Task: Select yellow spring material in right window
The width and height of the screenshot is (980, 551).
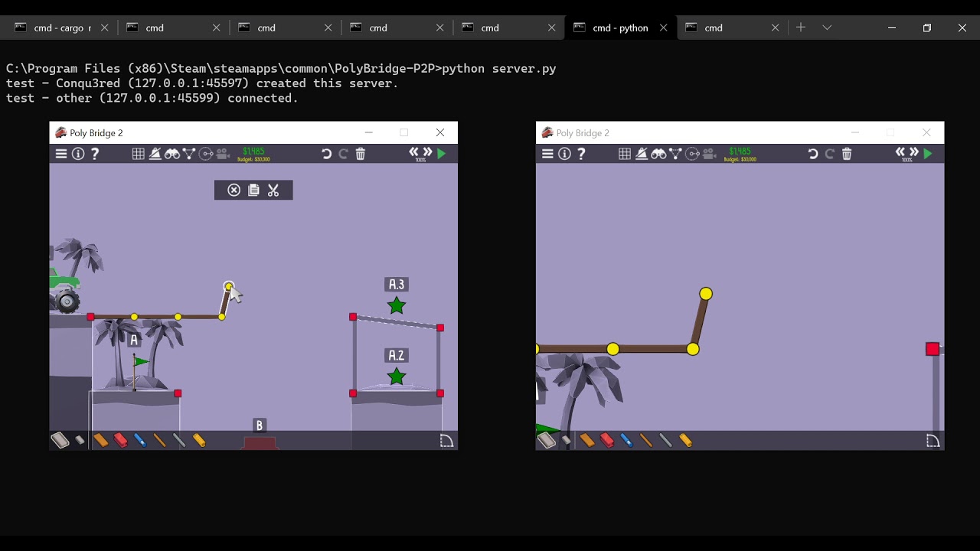Action: point(685,440)
